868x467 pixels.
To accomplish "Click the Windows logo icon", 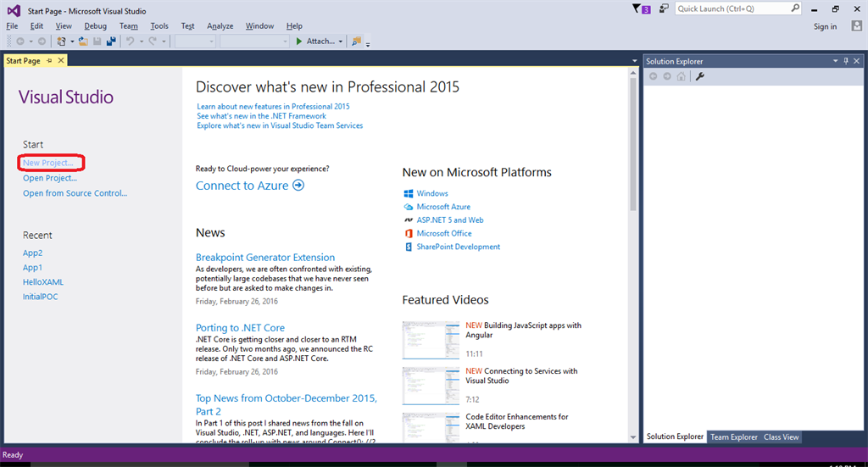I will (x=409, y=193).
